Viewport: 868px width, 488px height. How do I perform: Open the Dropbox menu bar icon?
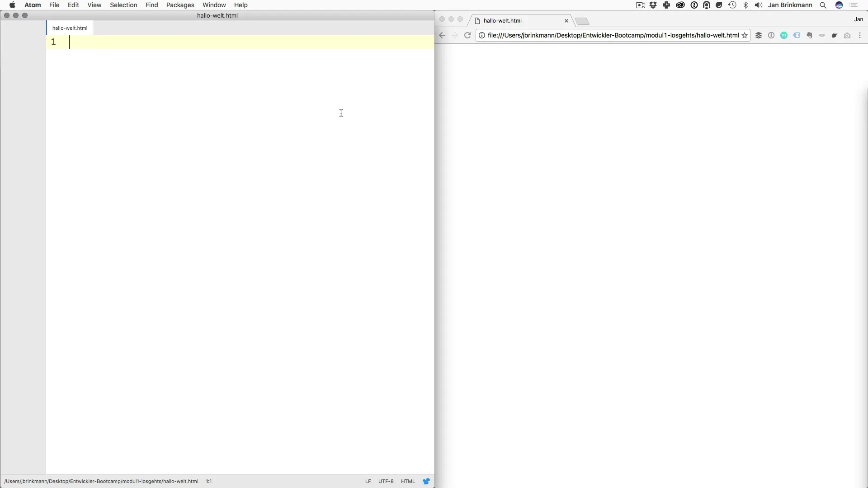click(653, 5)
